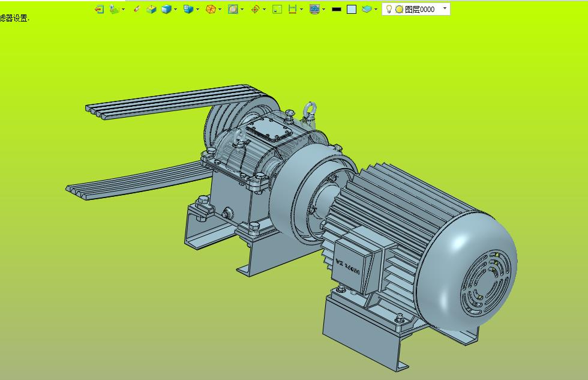
Task: Toggle the light bulb layer visibility
Action: 389,9
